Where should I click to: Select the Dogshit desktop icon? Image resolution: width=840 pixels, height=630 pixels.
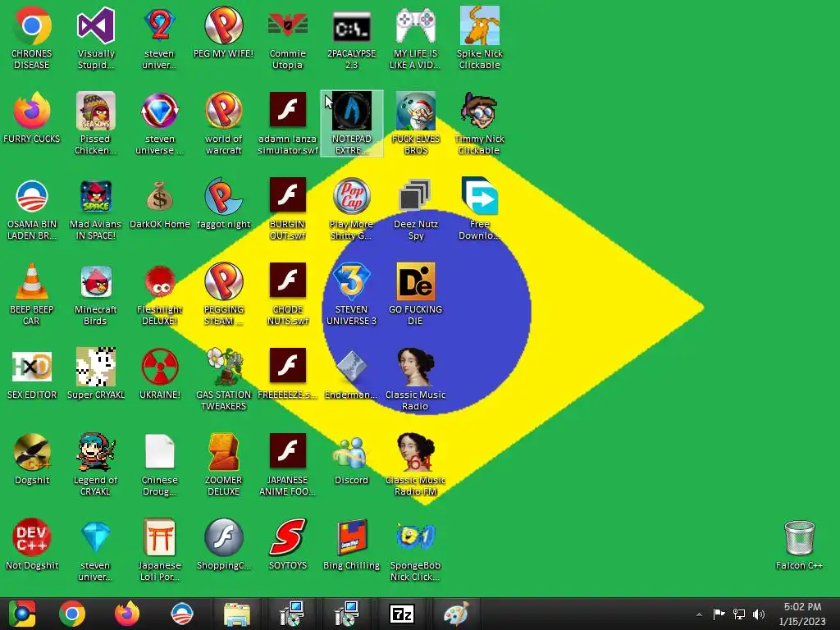[32, 459]
